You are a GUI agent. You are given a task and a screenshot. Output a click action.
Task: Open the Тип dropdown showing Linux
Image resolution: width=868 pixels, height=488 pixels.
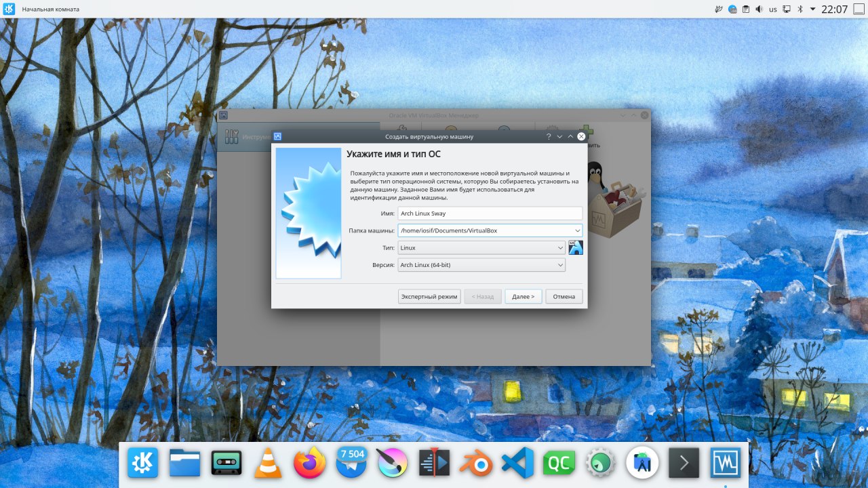(x=481, y=248)
